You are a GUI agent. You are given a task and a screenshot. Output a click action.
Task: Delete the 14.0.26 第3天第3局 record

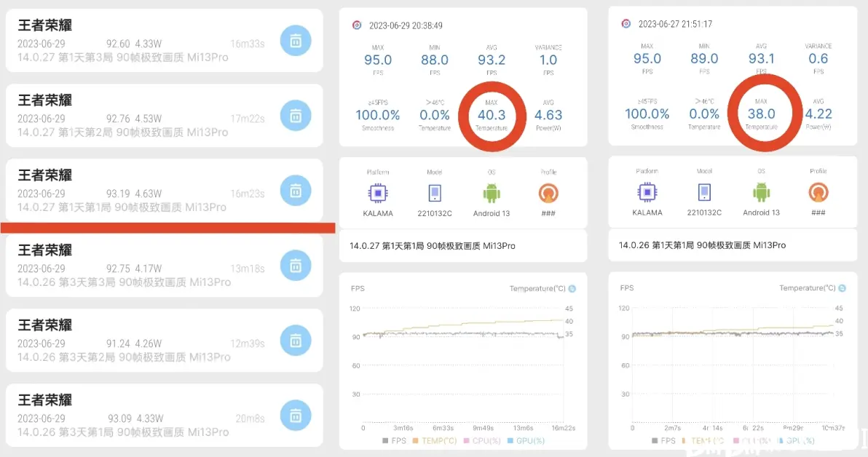pos(296,266)
